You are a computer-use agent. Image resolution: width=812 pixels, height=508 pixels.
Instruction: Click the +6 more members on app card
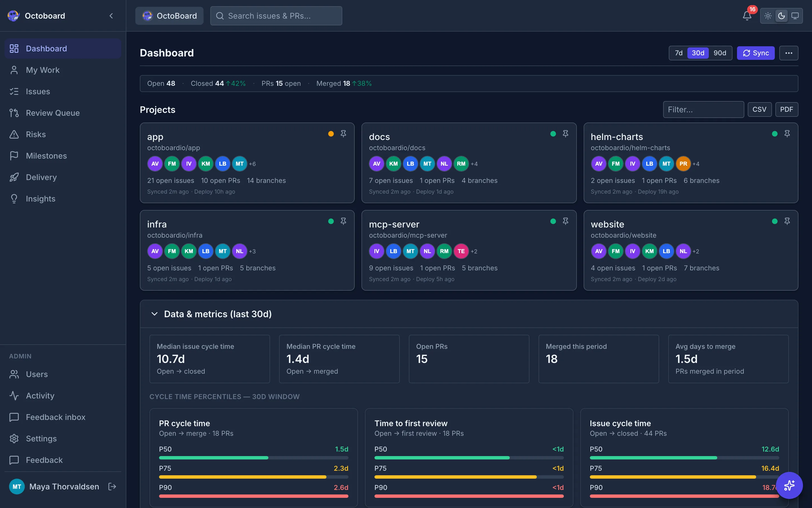pyautogui.click(x=252, y=164)
